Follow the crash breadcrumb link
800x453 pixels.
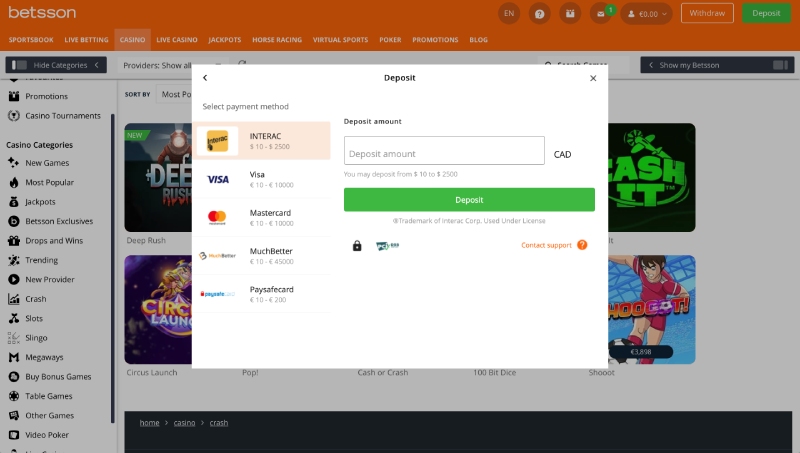pyautogui.click(x=219, y=422)
